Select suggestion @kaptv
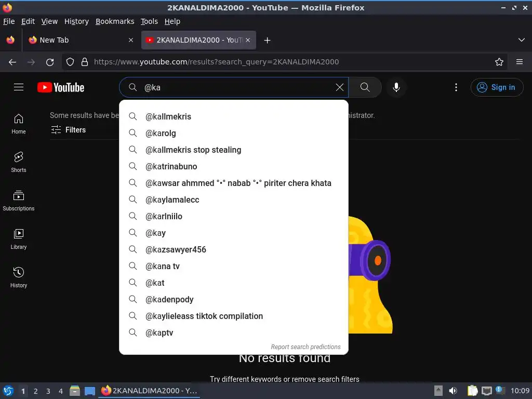The height and width of the screenshot is (399, 532). click(234, 332)
